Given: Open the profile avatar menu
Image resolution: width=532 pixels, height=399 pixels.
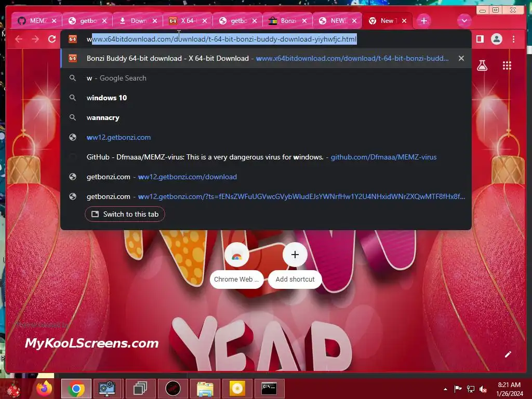Looking at the screenshot, I should (x=496, y=39).
